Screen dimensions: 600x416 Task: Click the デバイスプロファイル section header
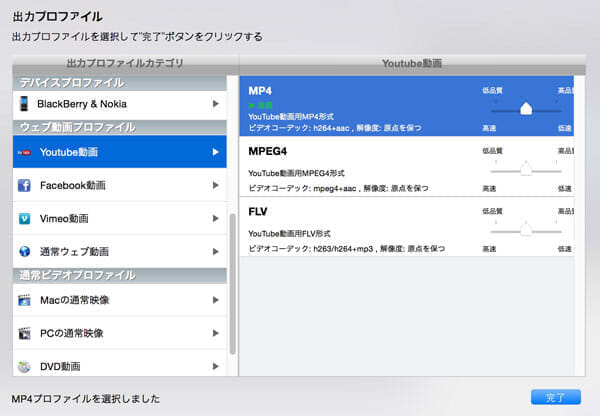tap(120, 83)
